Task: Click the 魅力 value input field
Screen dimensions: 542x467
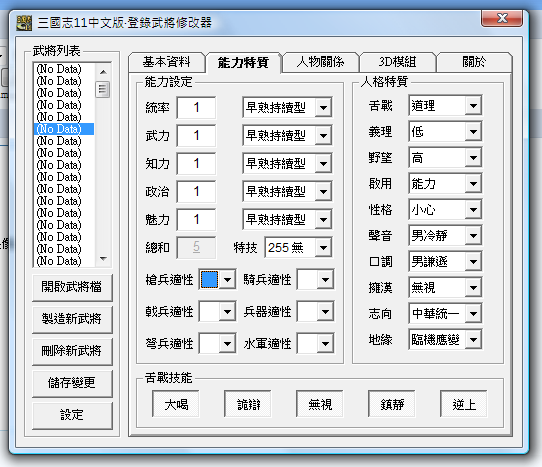Action: [x=196, y=220]
